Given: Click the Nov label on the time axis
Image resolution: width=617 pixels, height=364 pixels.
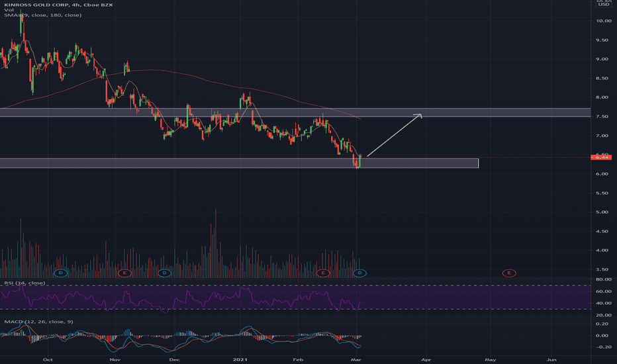Looking at the screenshot, I should 115,359.
